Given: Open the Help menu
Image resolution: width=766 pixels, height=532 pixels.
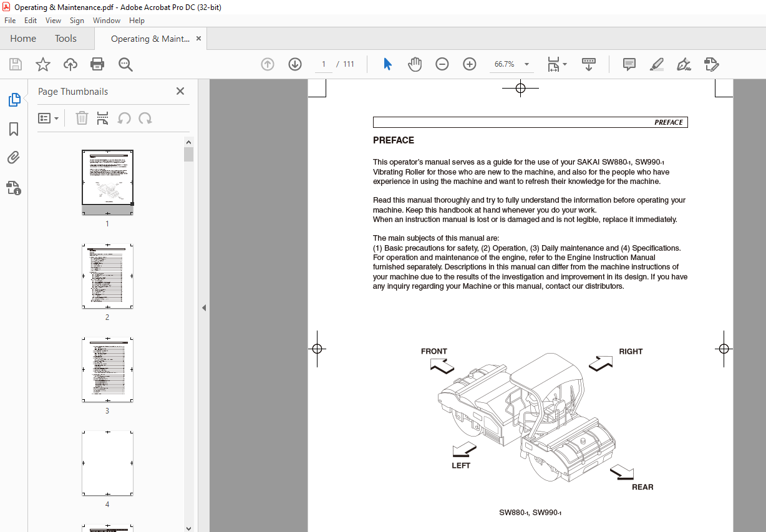Looking at the screenshot, I should (137, 21).
